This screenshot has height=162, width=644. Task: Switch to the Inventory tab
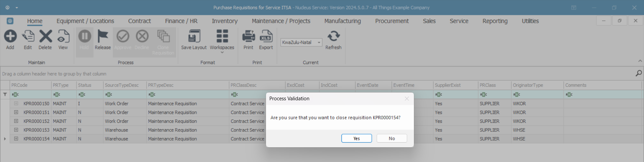point(224,21)
